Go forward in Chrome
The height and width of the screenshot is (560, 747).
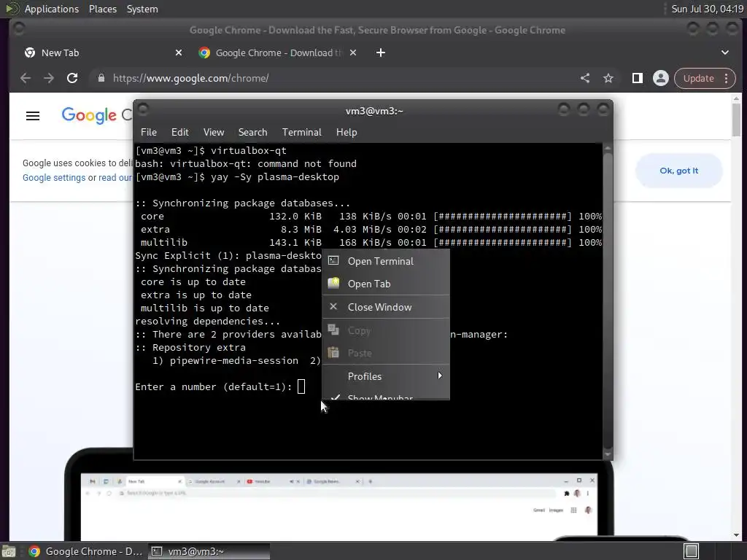[49, 78]
